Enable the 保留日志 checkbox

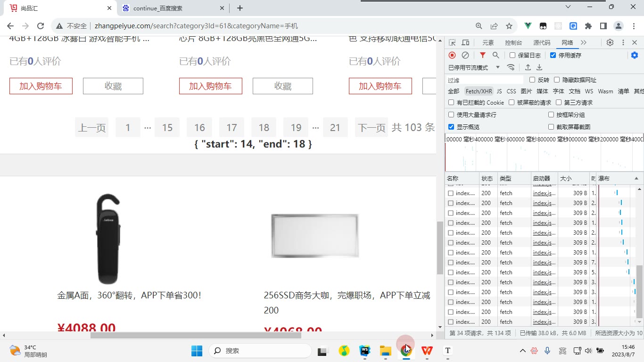(512, 55)
